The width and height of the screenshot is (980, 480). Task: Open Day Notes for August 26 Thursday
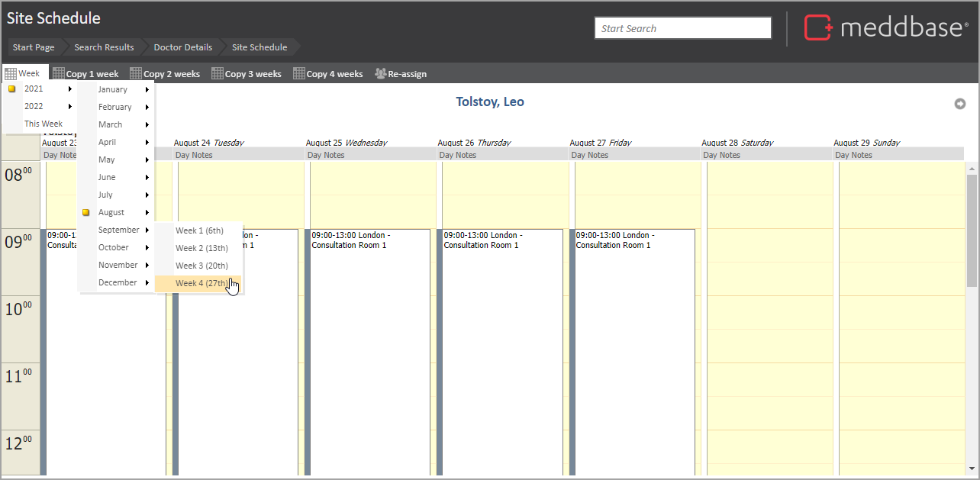pyautogui.click(x=501, y=155)
